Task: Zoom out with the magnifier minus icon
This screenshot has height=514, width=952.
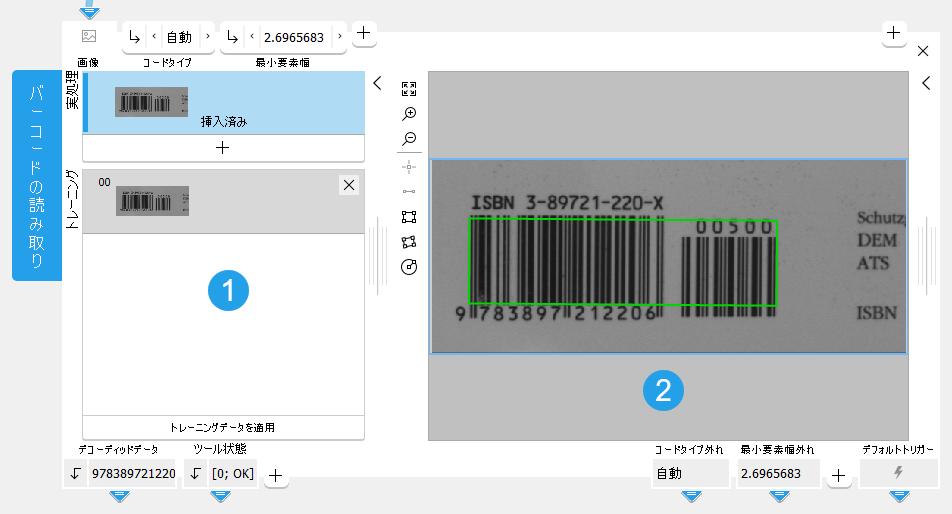Action: (408, 139)
